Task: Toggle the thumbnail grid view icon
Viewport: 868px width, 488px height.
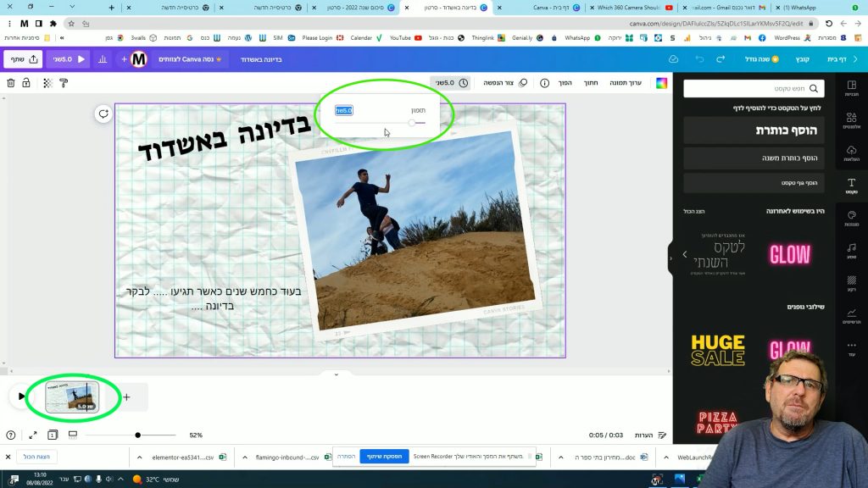Action: tap(73, 435)
